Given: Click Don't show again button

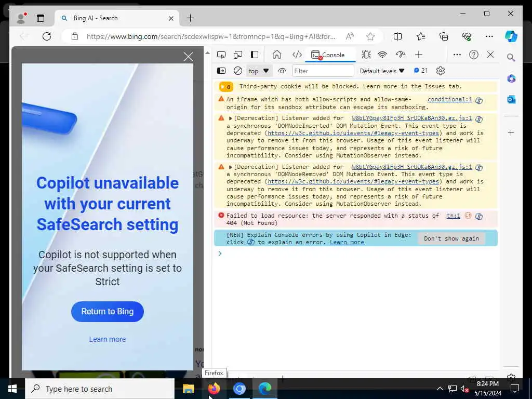Looking at the screenshot, I should click(451, 238).
